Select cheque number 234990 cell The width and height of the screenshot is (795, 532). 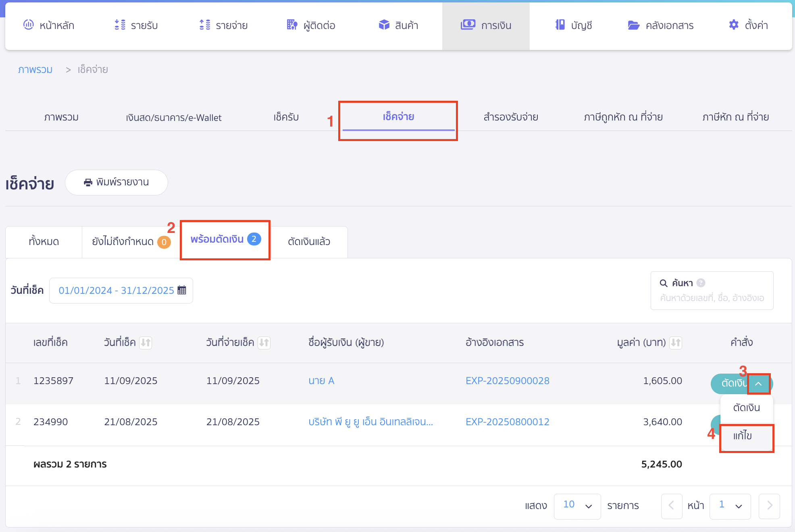[50, 422]
